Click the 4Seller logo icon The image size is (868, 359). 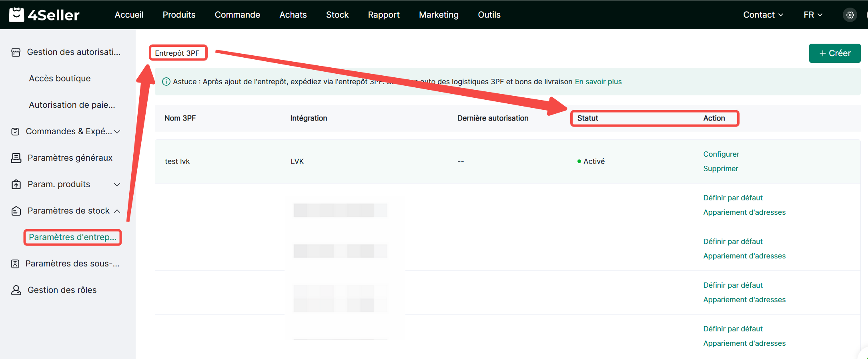pos(16,15)
